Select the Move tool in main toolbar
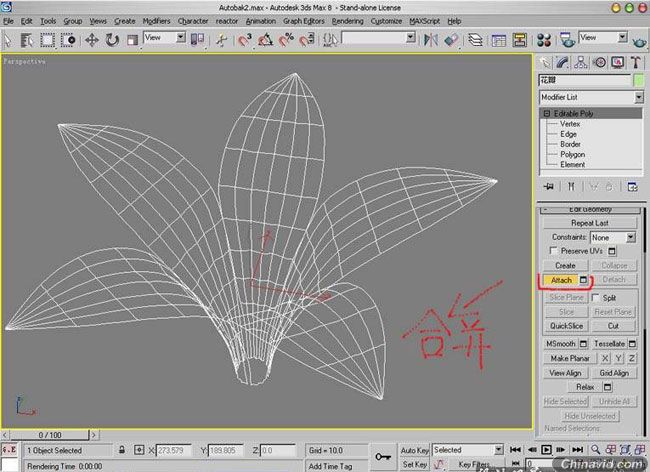 pos(91,40)
